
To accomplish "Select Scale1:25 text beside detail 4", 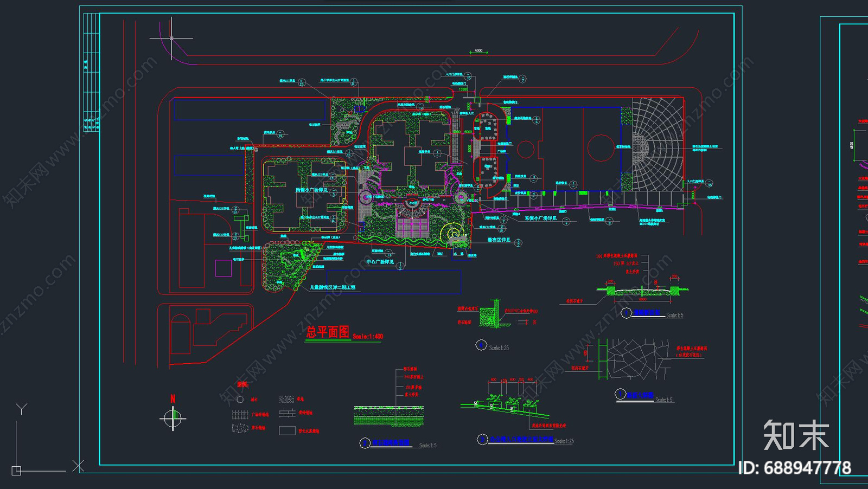I will 499,348.
